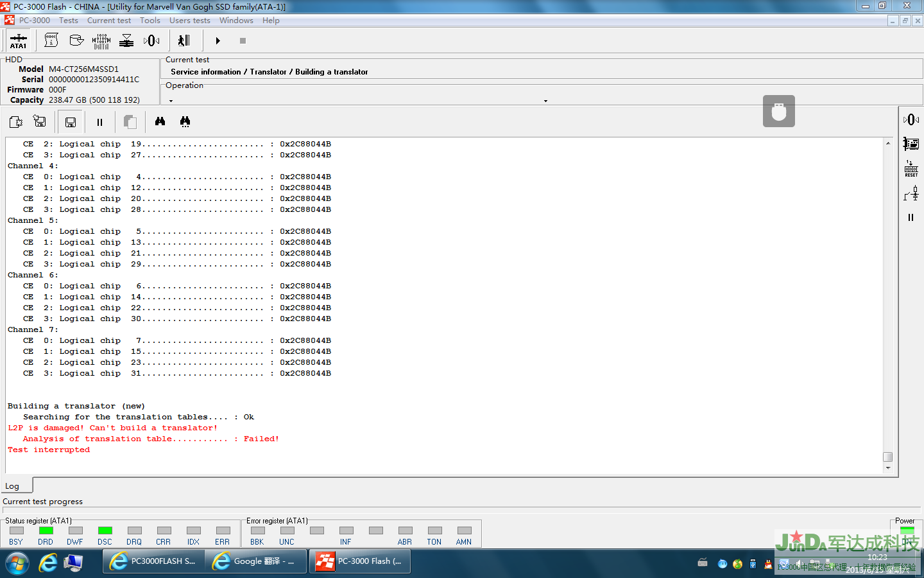924x578 pixels.
Task: Stop the test with the square button
Action: click(x=243, y=40)
